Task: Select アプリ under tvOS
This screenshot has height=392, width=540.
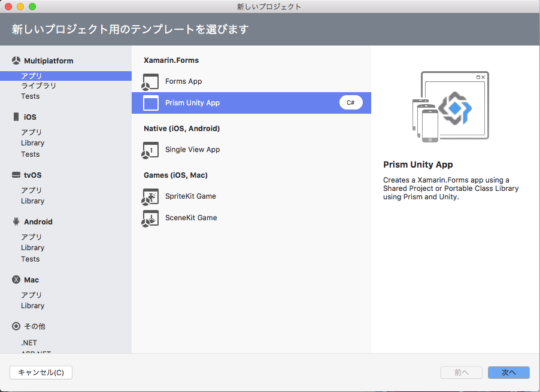Action: 31,190
